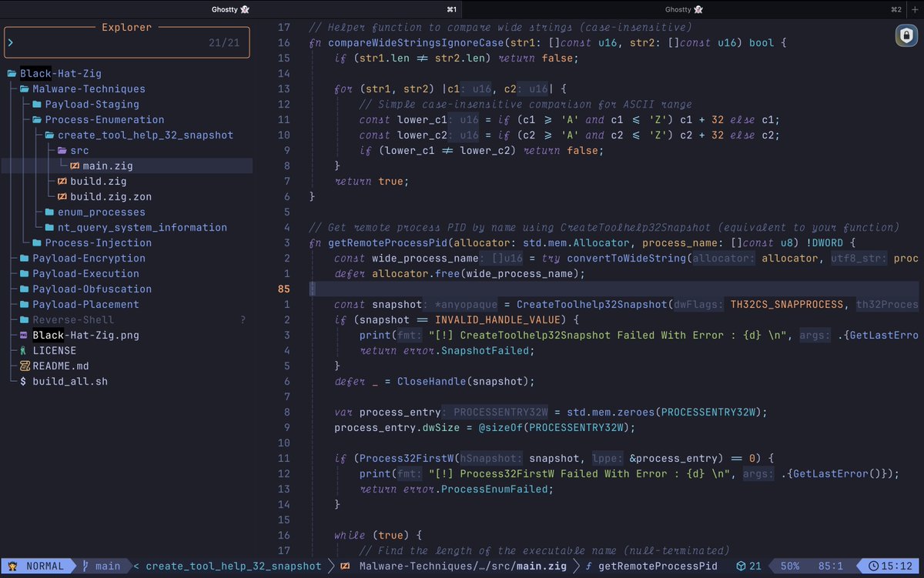Click the README.md markdown icon
924x578 pixels.
pos(25,366)
